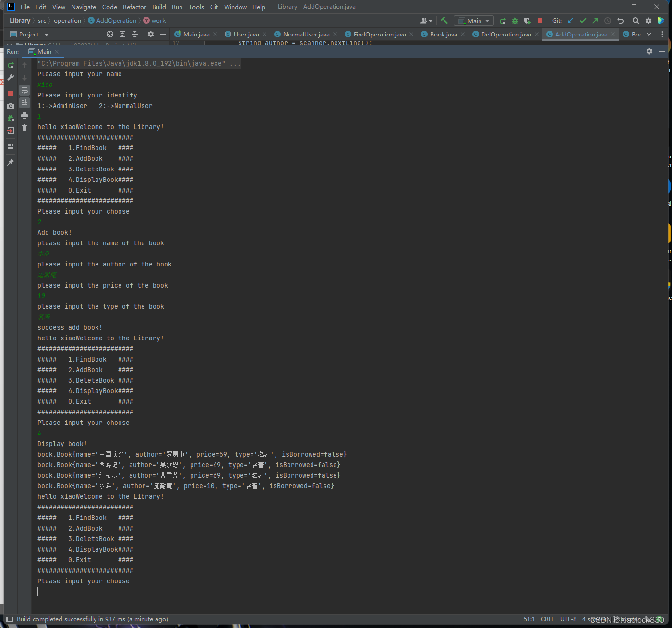Clear all console output with the trash icon

24,128
